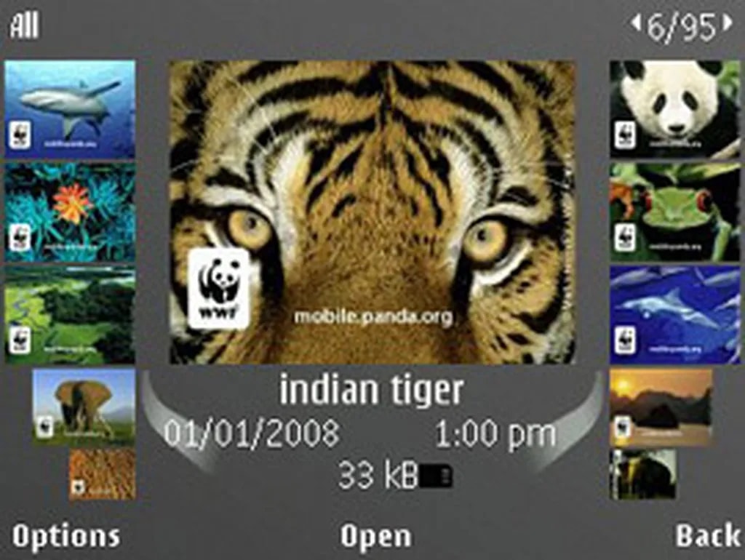Select the shark thumbnail
The width and height of the screenshot is (745, 560).
coord(70,109)
